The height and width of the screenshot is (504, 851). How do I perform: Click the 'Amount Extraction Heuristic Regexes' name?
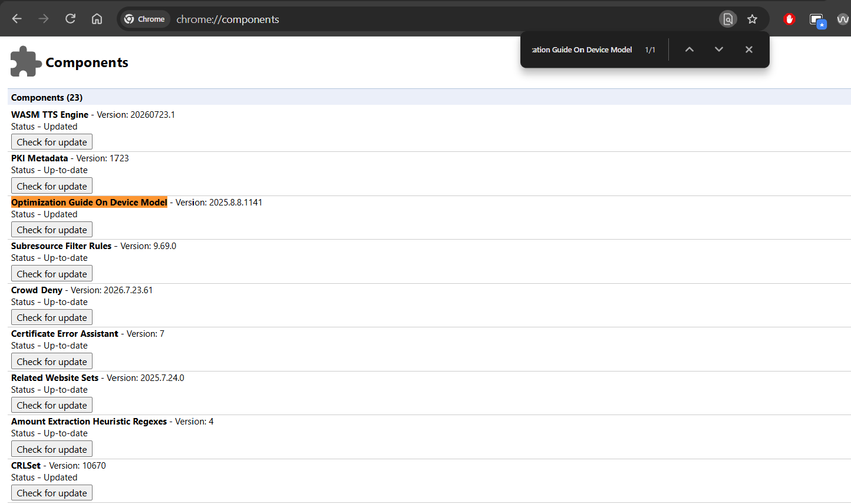tap(89, 421)
